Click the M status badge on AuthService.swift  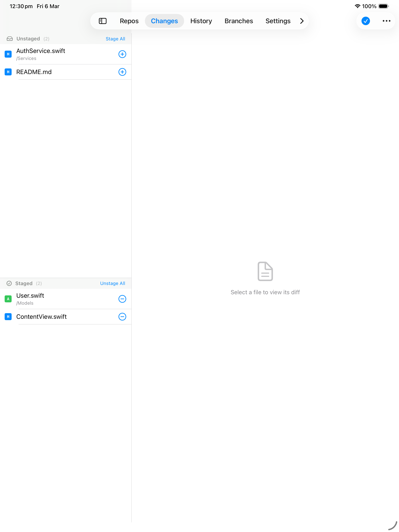8,54
